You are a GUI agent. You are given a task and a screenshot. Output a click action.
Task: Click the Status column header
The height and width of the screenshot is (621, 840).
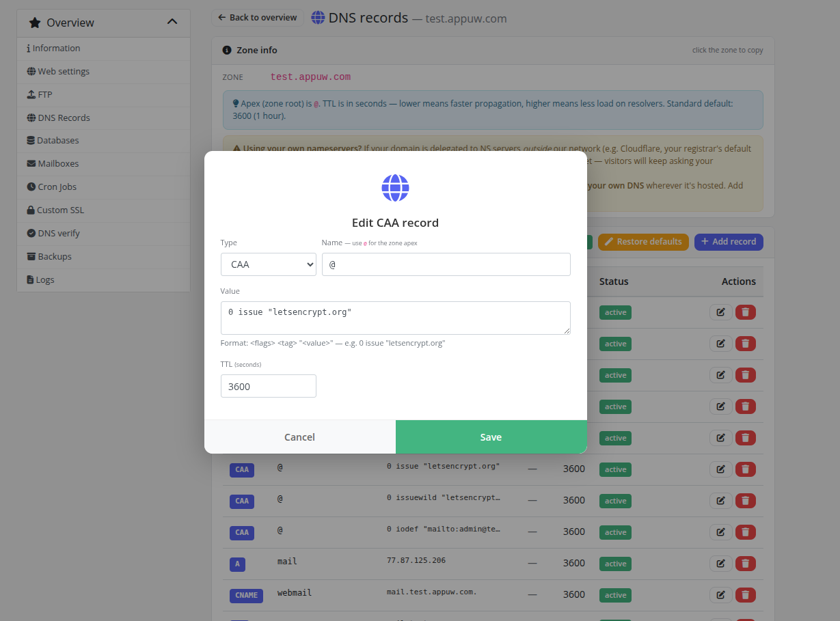click(614, 281)
